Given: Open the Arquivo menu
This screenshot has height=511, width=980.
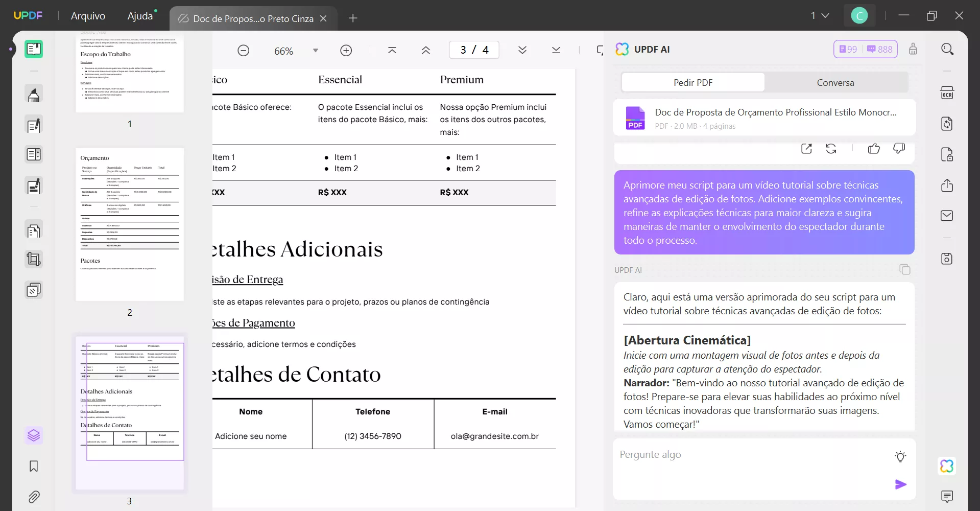Looking at the screenshot, I should click(87, 16).
